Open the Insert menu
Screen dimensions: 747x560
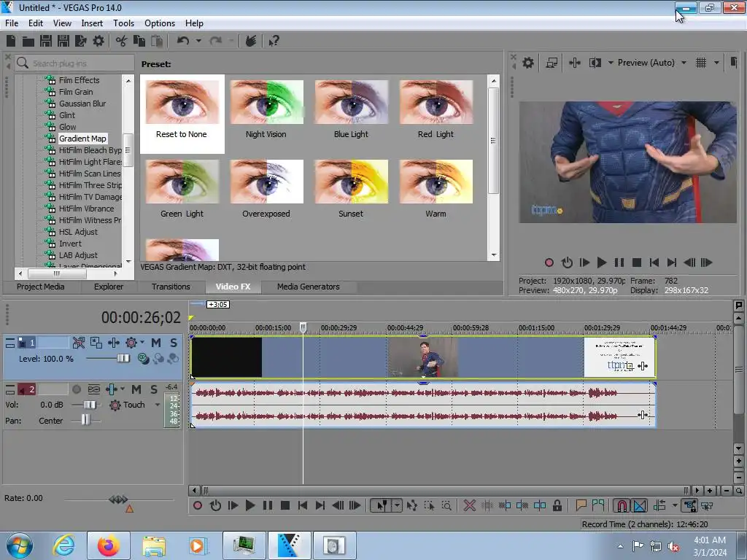(92, 23)
